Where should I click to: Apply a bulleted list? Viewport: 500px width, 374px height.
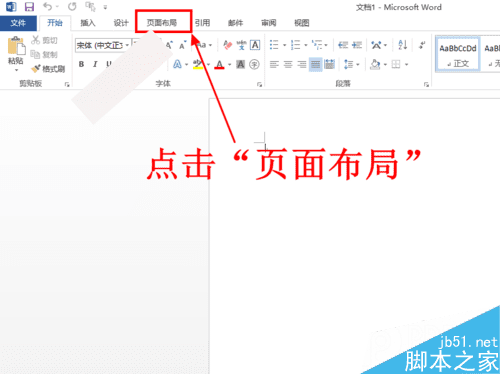pyautogui.click(x=274, y=45)
